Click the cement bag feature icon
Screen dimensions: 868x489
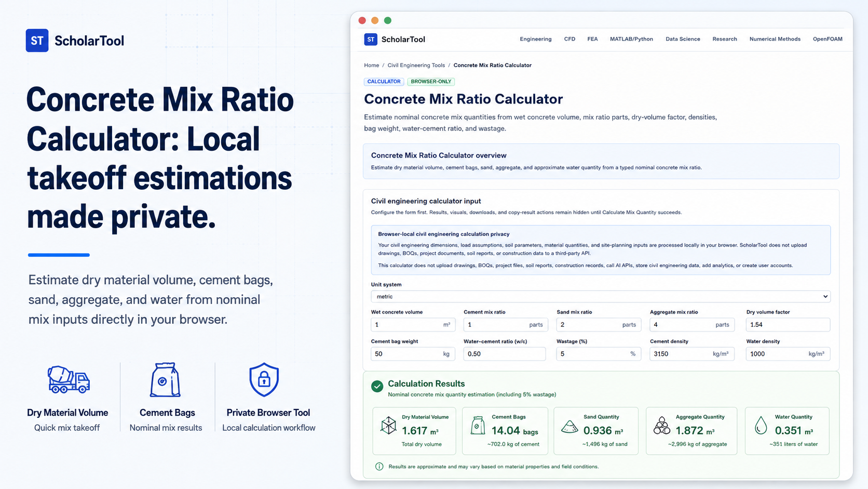tap(165, 380)
